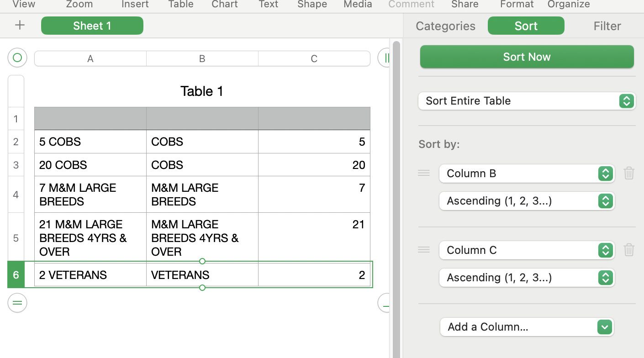Grab the Column B rule reorder handle
Viewport: 644px width, 358px height.
point(424,173)
